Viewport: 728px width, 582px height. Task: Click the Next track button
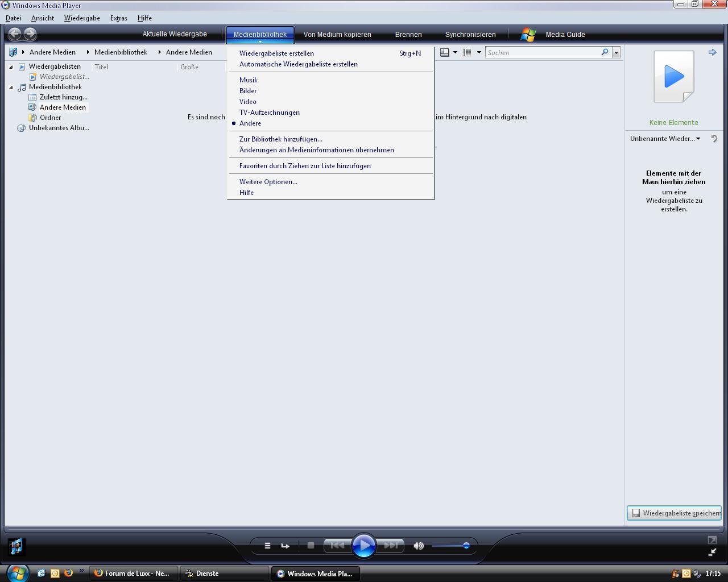tap(391, 546)
